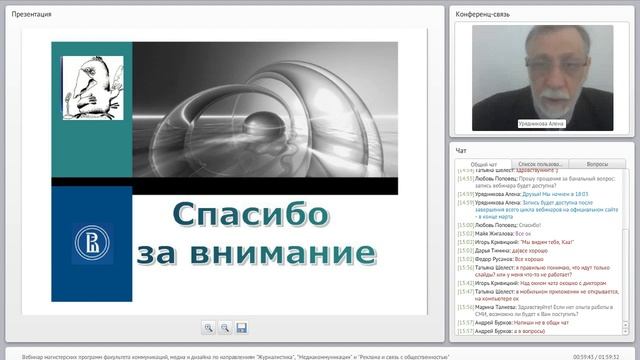The height and width of the screenshot is (360, 640).
Task: Click the Конференц-связь panel title
Action: point(482,14)
